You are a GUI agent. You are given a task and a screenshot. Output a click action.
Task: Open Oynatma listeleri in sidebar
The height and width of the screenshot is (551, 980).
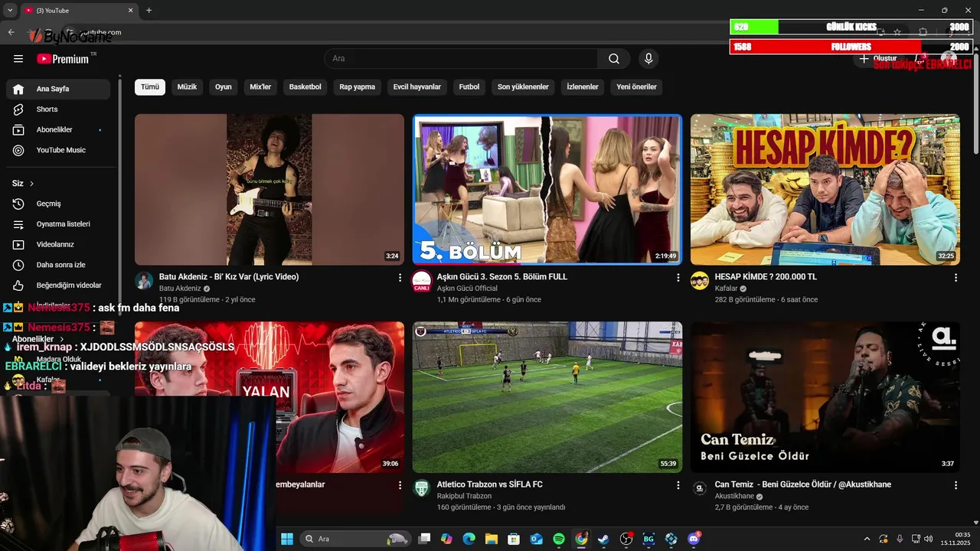pos(58,224)
